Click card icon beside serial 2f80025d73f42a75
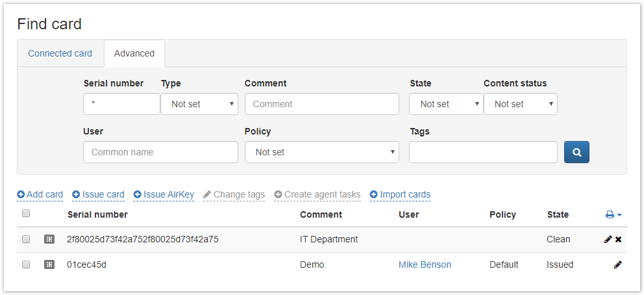This screenshot has height=295, width=644. click(x=49, y=239)
